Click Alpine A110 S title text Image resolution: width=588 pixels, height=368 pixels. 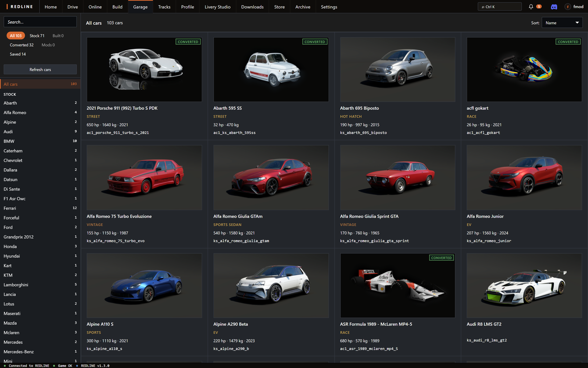pyautogui.click(x=100, y=324)
